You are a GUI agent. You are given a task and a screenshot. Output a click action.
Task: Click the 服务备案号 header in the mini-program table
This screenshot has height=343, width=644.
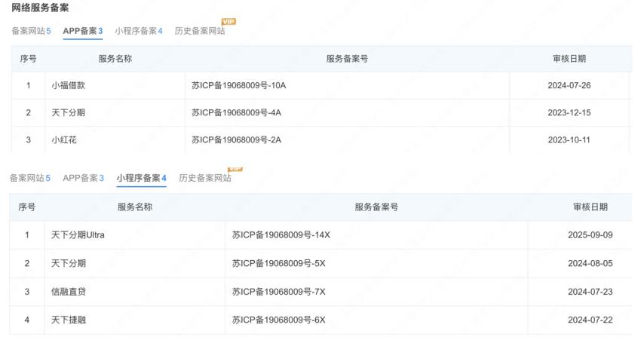click(376, 207)
